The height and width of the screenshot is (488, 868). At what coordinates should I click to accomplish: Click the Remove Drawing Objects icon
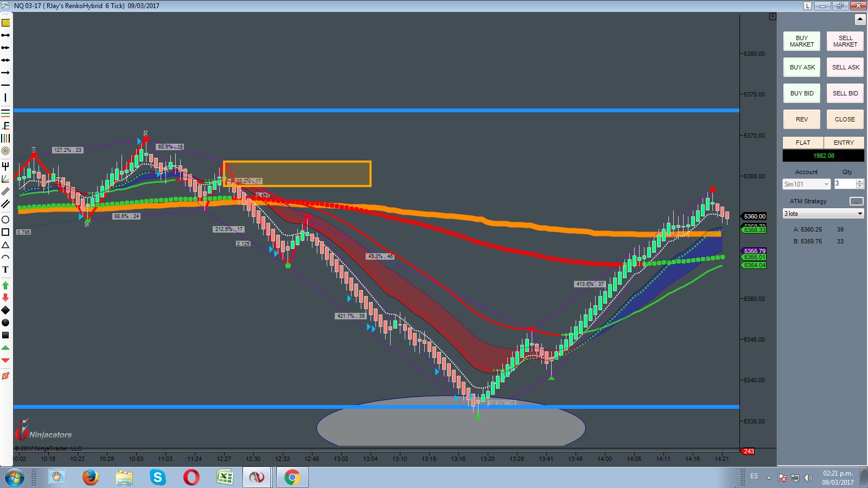tap(5, 375)
